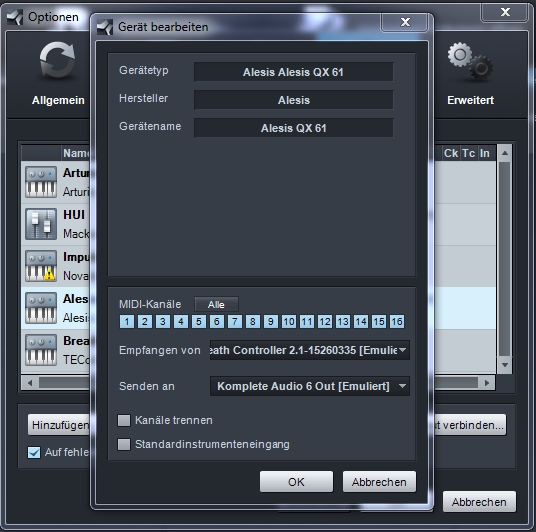
Task: Click the Tc column header
Action: (x=469, y=153)
